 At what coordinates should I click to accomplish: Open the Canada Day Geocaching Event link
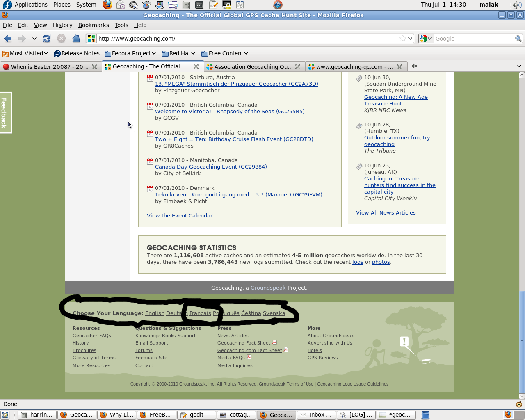[x=211, y=167]
